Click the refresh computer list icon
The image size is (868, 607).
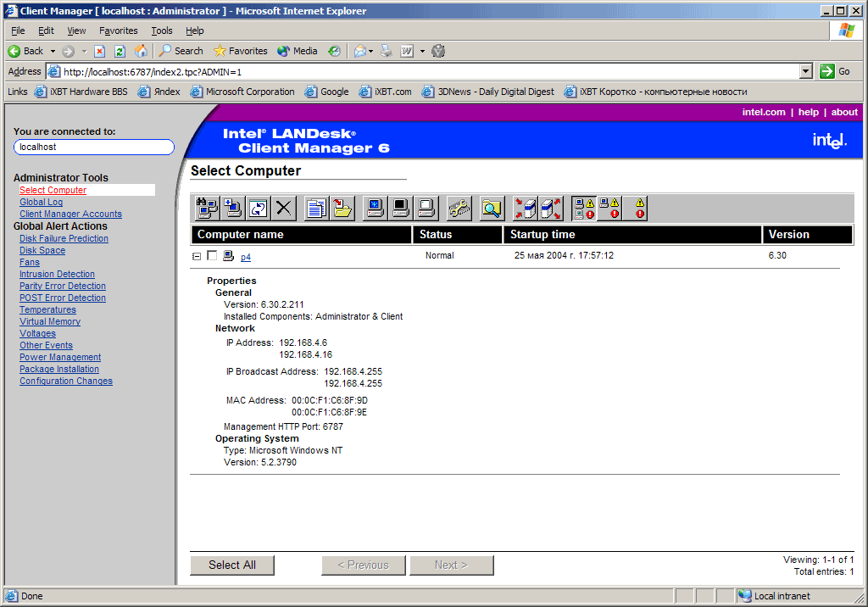coord(258,209)
